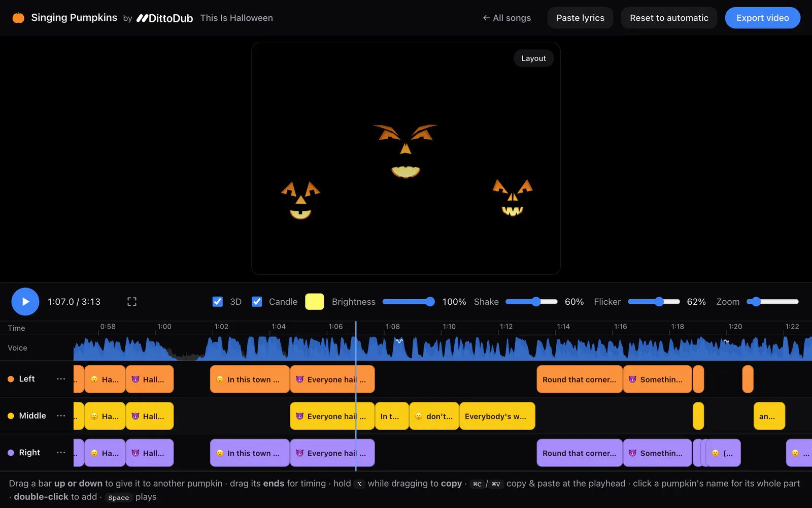Uncheck the 3D checkbox
This screenshot has height=508, width=812.
[218, 302]
